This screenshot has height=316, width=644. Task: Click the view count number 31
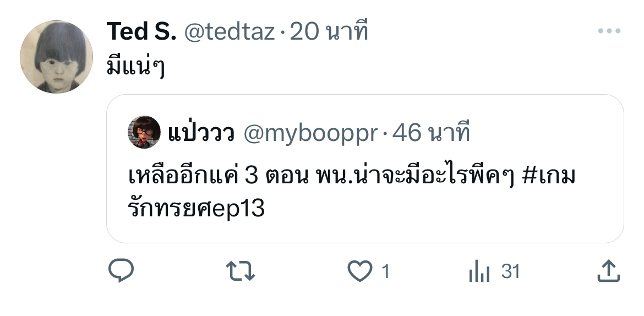pos(510,271)
